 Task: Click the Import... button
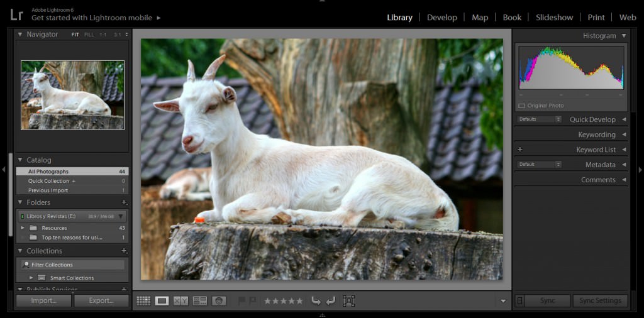pyautogui.click(x=43, y=301)
